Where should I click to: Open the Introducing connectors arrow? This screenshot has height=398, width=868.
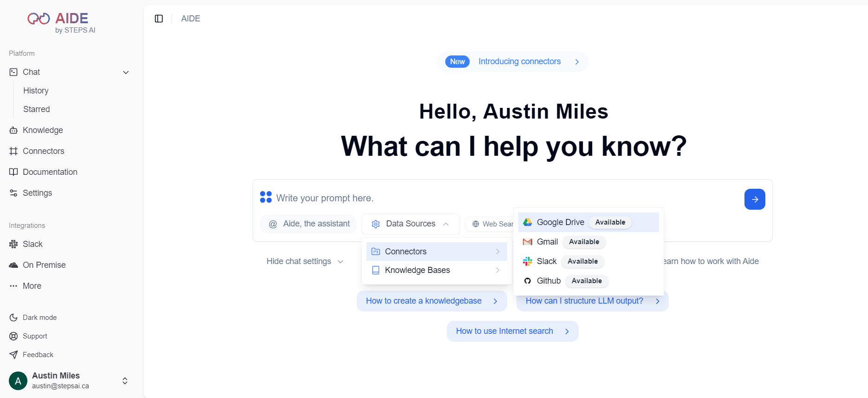click(577, 62)
